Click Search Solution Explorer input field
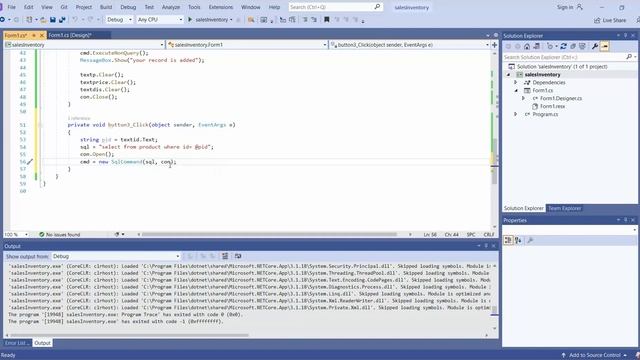 point(564,57)
